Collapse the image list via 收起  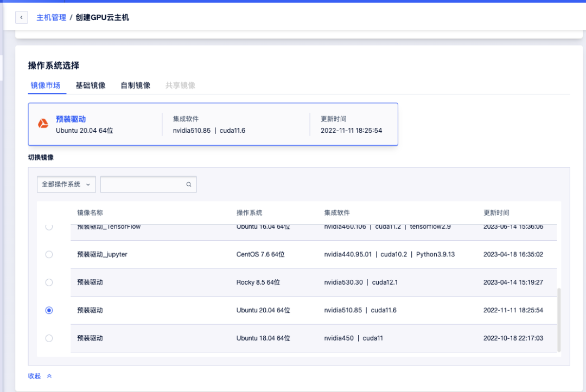[40, 376]
